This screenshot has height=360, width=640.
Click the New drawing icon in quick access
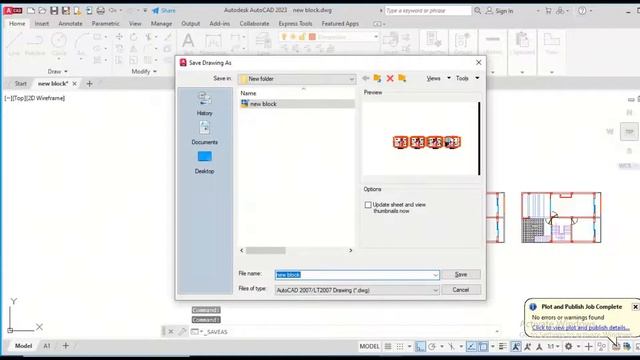[x=31, y=11]
